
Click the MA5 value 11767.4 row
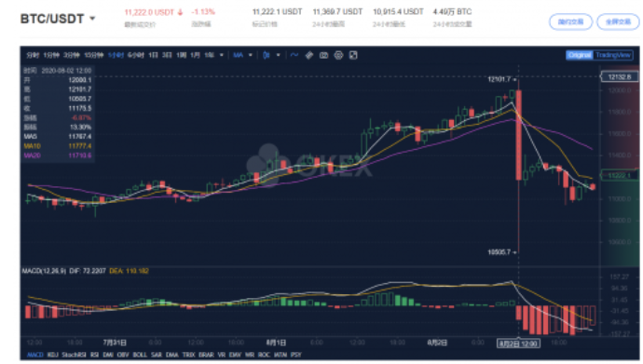[58, 137]
